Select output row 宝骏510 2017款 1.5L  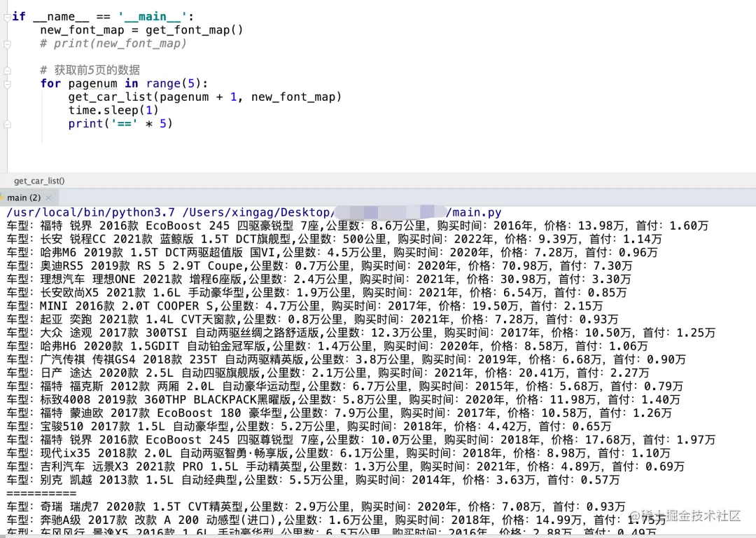pyautogui.click(x=309, y=427)
